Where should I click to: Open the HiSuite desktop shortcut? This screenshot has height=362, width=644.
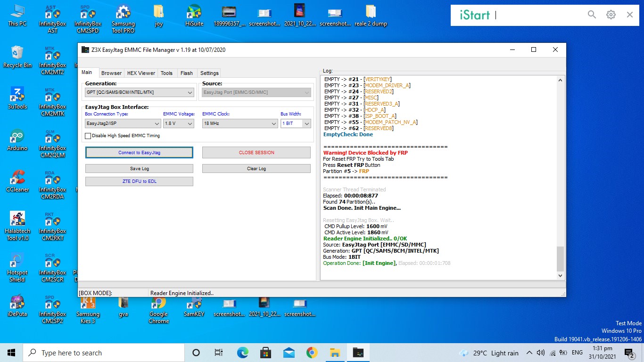coord(194,16)
